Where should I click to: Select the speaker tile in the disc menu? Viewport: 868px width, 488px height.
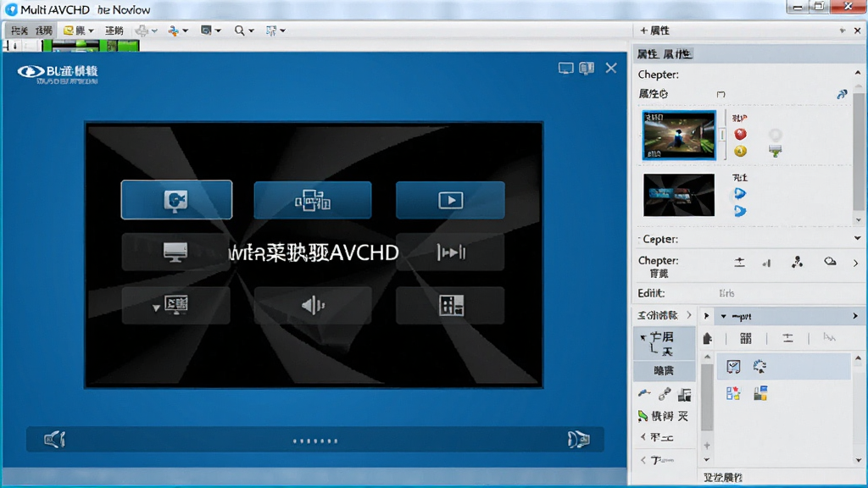312,305
